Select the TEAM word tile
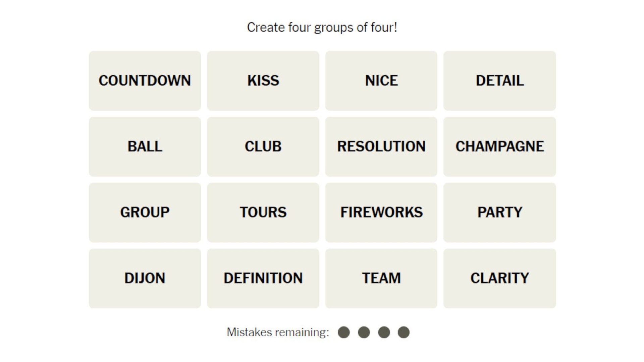 (x=381, y=278)
